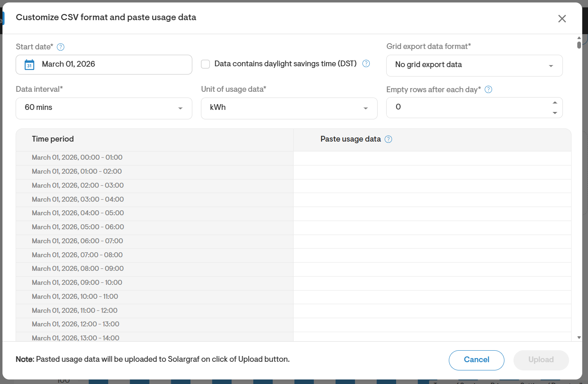Click the help icon next to Start date
The height and width of the screenshot is (384, 588).
61,47
